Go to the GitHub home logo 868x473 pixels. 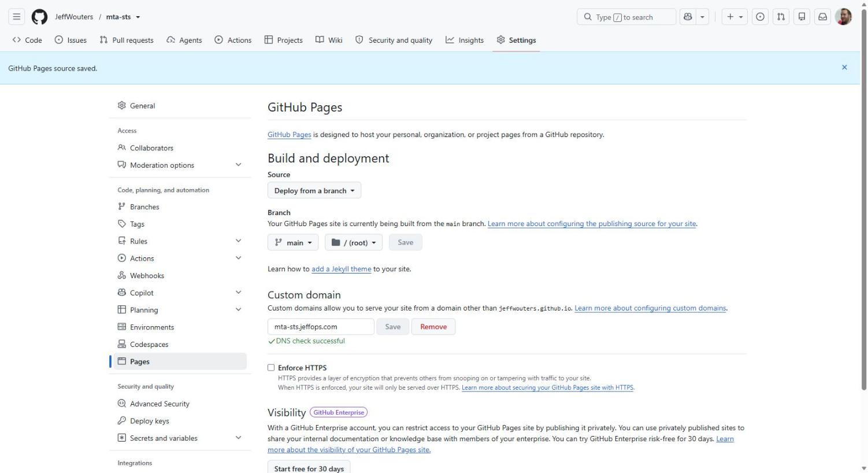point(39,17)
